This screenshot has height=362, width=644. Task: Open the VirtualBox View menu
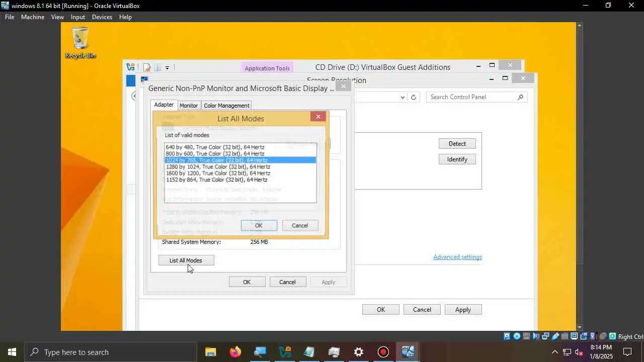57,17
